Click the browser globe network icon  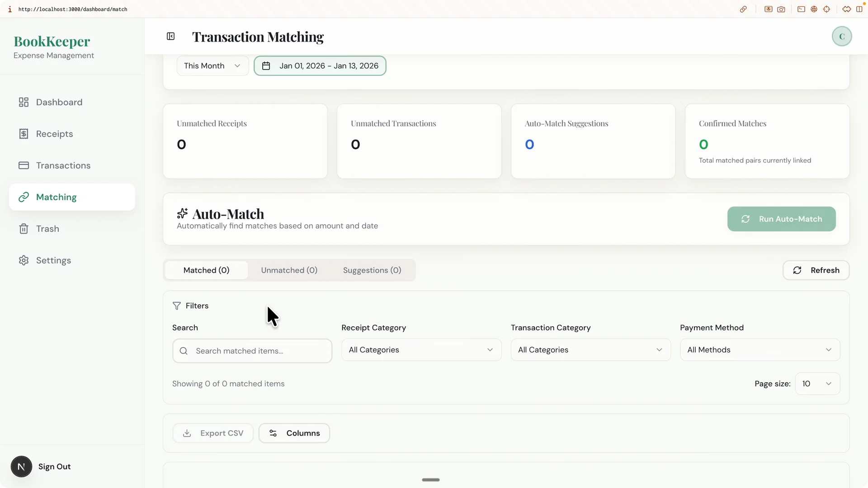814,9
